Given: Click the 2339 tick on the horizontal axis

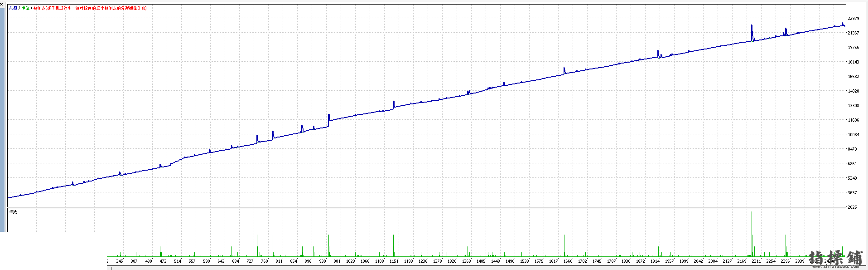Looking at the screenshot, I should click(800, 261).
